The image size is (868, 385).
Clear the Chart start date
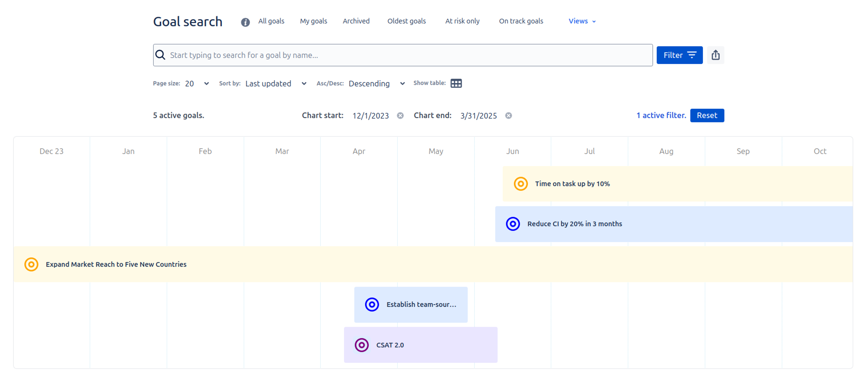(x=400, y=115)
